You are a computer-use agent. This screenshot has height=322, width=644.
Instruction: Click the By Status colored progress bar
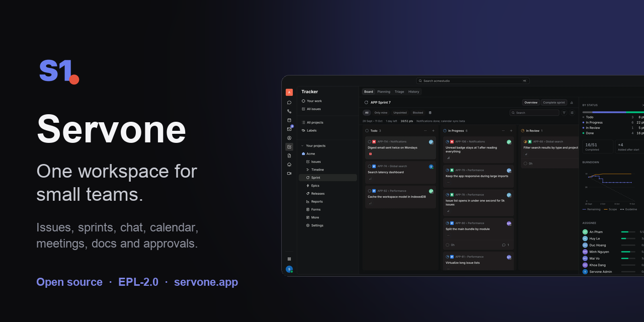[x=613, y=112]
